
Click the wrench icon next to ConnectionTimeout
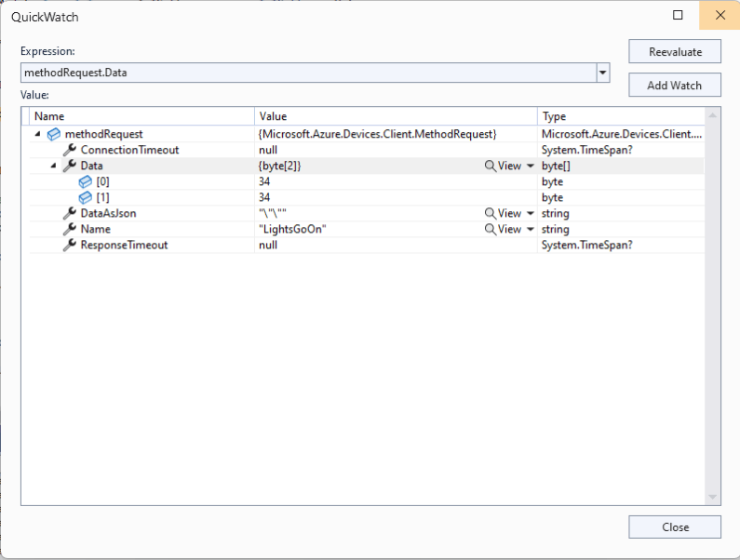[70, 150]
